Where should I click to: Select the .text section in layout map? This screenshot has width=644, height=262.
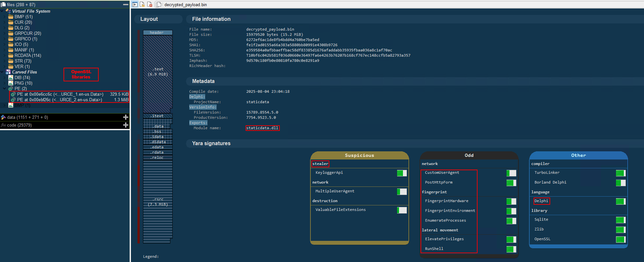158,72
